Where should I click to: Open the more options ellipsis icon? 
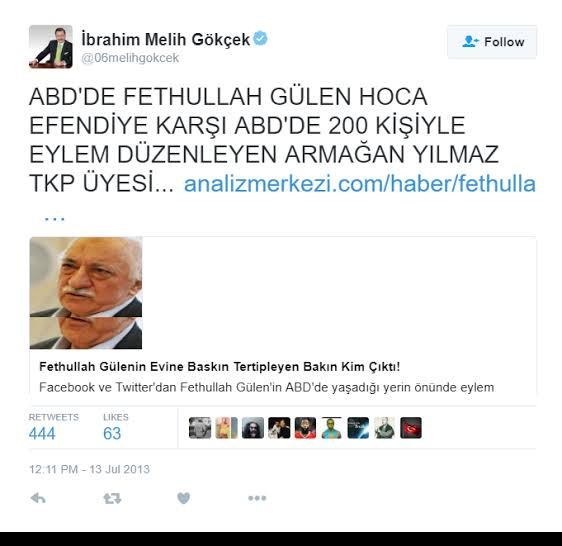pyautogui.click(x=257, y=498)
